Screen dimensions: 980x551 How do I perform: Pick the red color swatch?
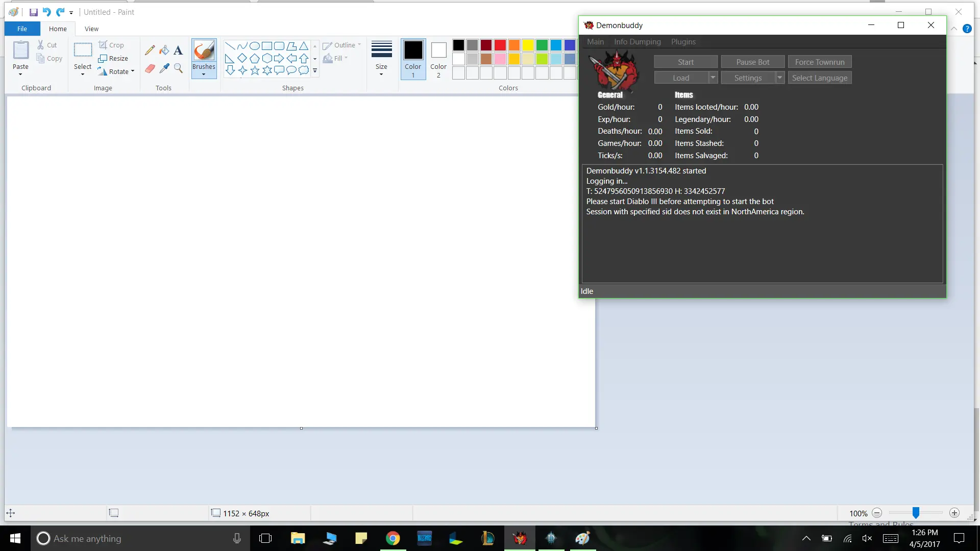point(500,45)
